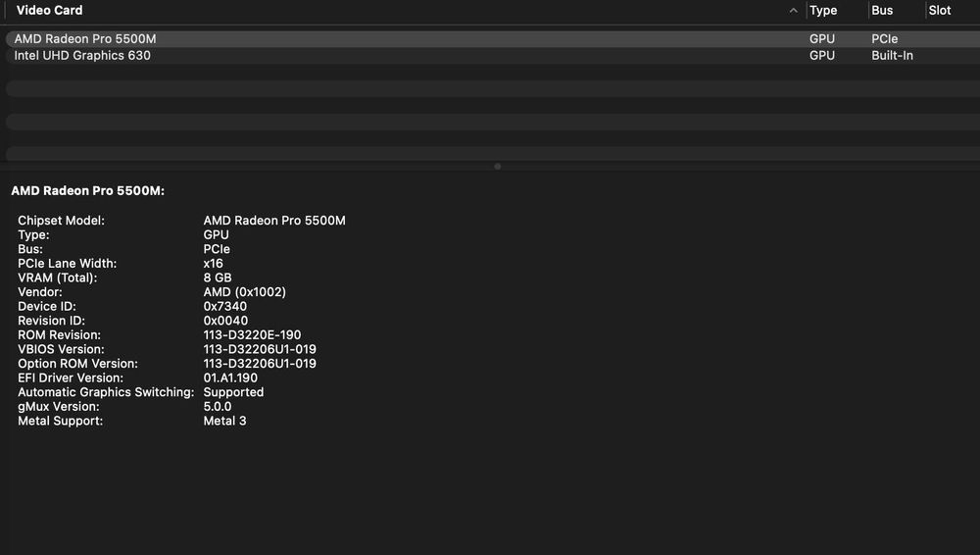This screenshot has height=555, width=980.
Task: Click the Bus column header
Action: coord(882,11)
